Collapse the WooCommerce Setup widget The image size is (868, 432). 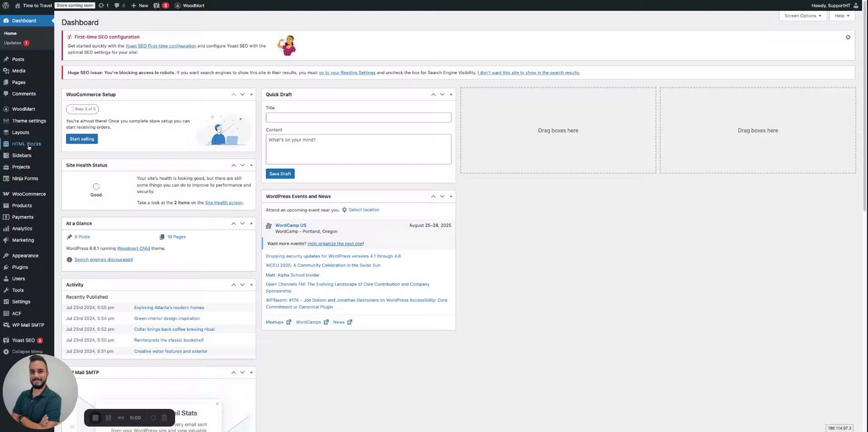click(x=251, y=94)
